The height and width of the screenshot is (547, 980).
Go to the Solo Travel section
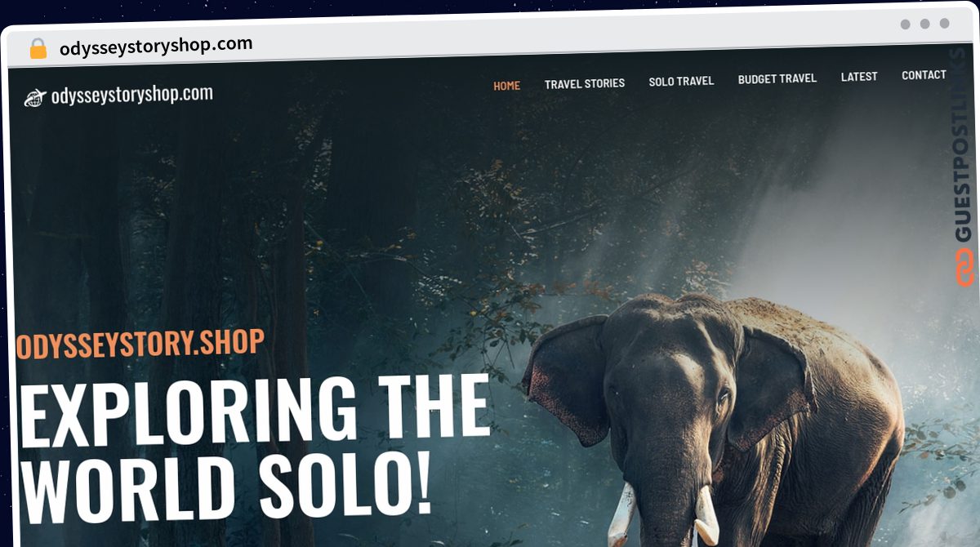(681, 81)
